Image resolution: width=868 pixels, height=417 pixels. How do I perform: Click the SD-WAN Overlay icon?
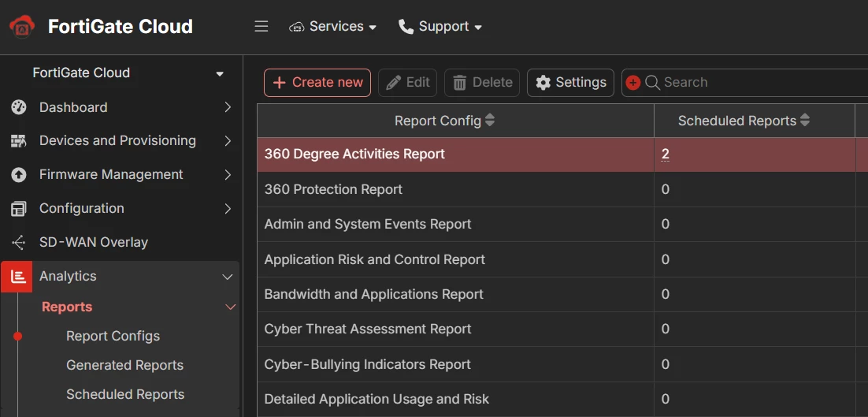point(19,243)
